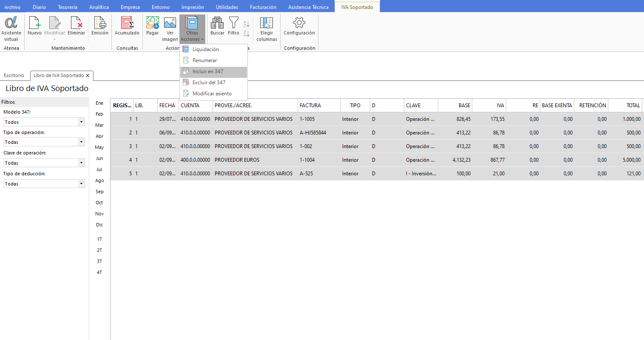Select invoice A-525 cell
This screenshot has height=340, width=644.
coord(319,174)
